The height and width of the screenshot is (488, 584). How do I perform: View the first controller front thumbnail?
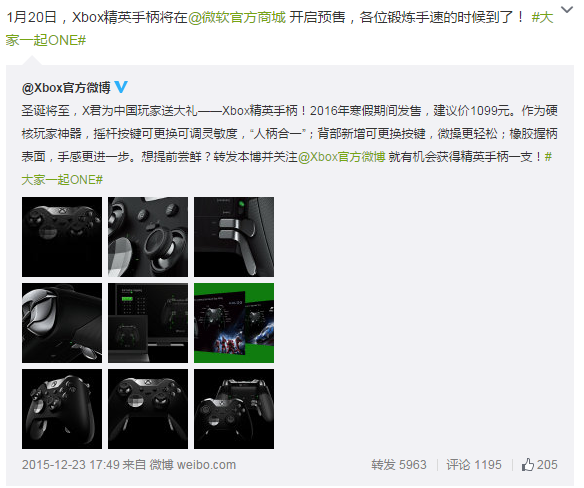point(62,237)
